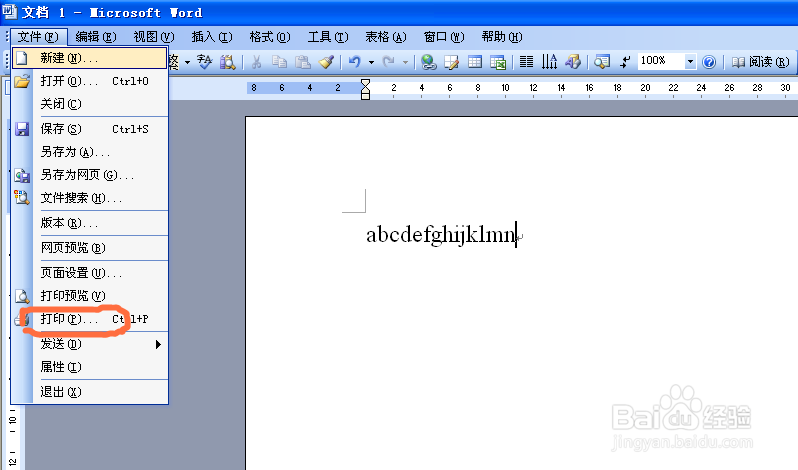Screen dimensions: 798x470
Task: Click the Paste clipboard icon
Action: (x=303, y=62)
